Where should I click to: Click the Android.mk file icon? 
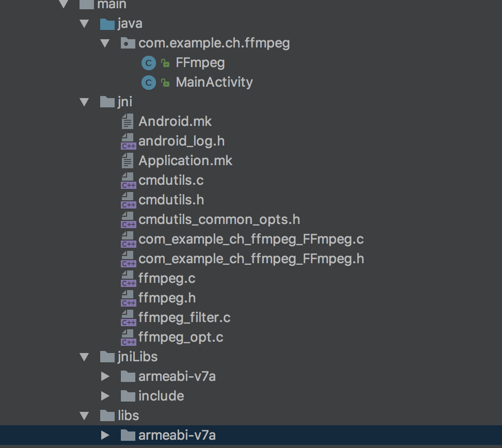pos(128,122)
